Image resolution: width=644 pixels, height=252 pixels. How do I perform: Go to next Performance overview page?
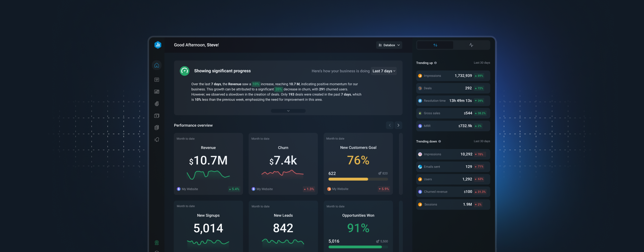click(x=398, y=125)
